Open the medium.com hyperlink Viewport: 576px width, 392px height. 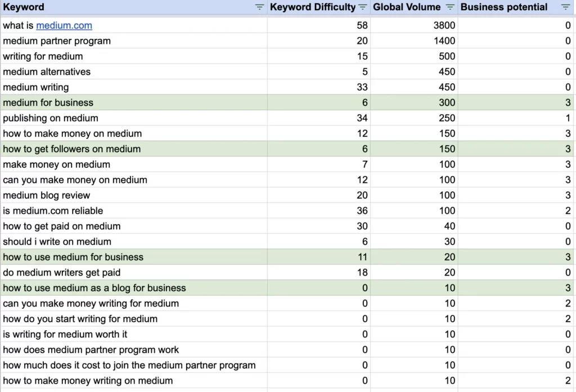(x=64, y=25)
